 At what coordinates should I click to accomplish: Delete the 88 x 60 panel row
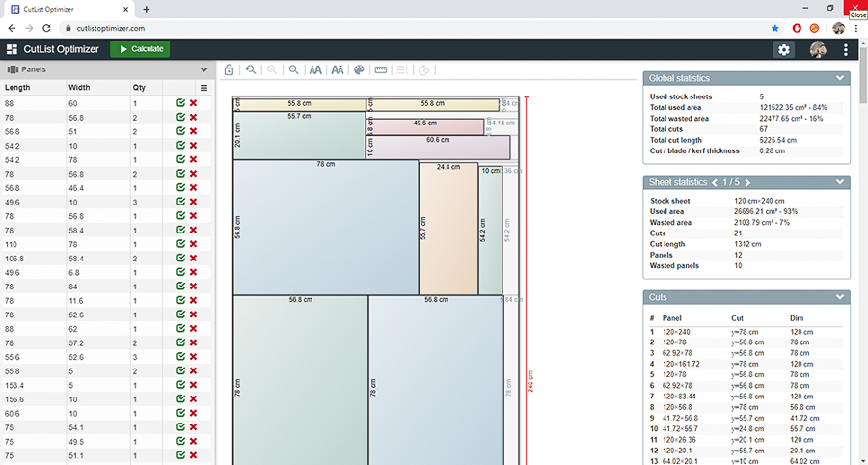click(194, 103)
